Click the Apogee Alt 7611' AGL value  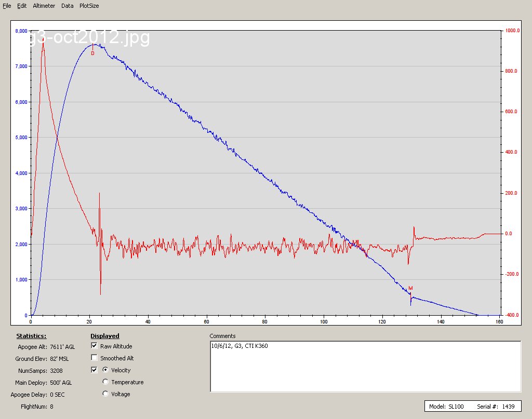pyautogui.click(x=62, y=346)
